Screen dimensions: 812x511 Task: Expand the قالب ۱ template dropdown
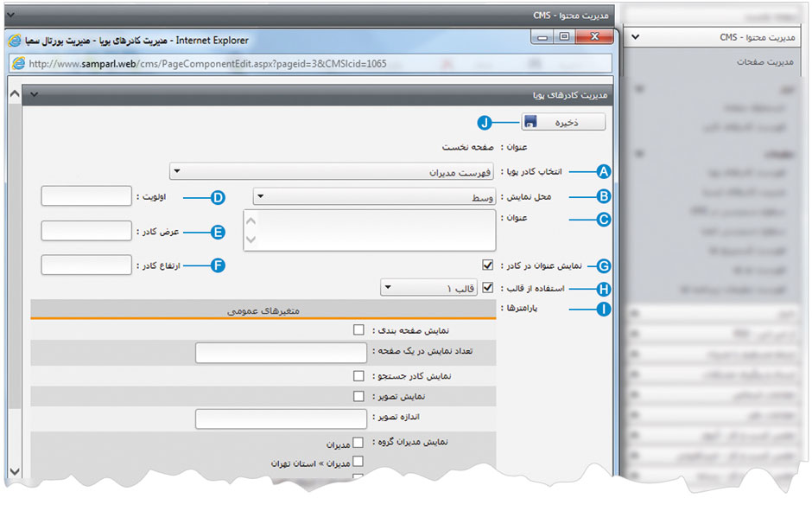(429, 288)
